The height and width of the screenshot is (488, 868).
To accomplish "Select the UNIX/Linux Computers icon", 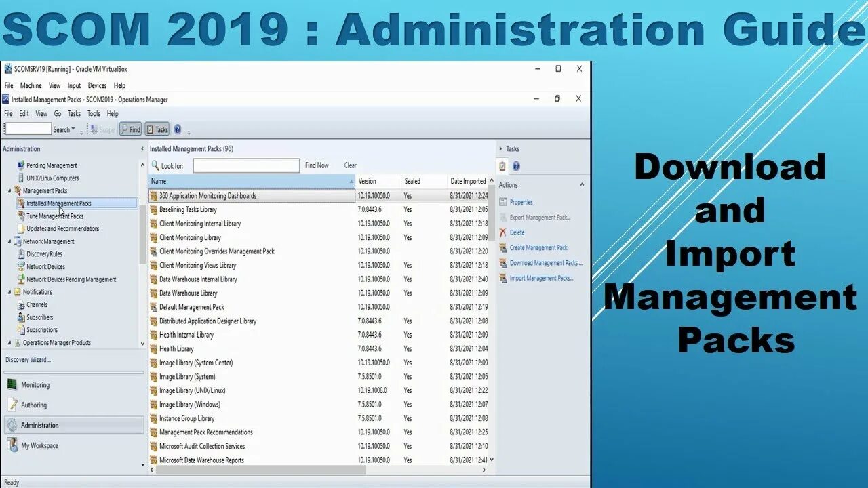I will pos(21,178).
